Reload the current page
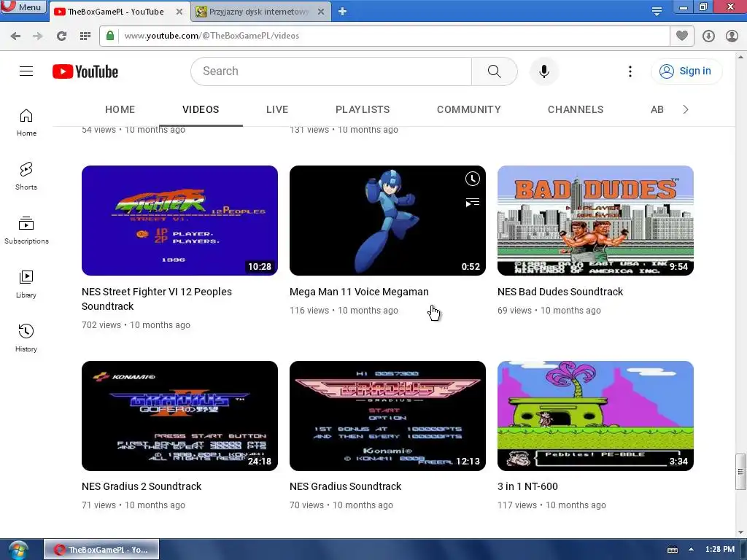This screenshot has height=560, width=747. click(x=61, y=36)
